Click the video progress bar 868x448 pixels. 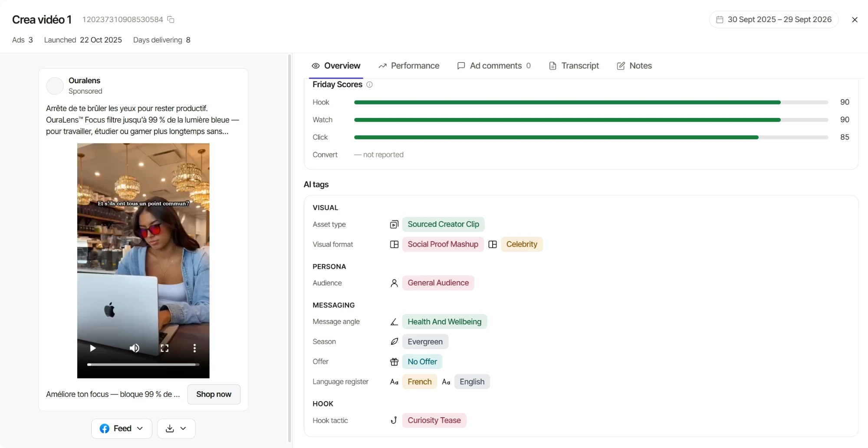click(143, 365)
